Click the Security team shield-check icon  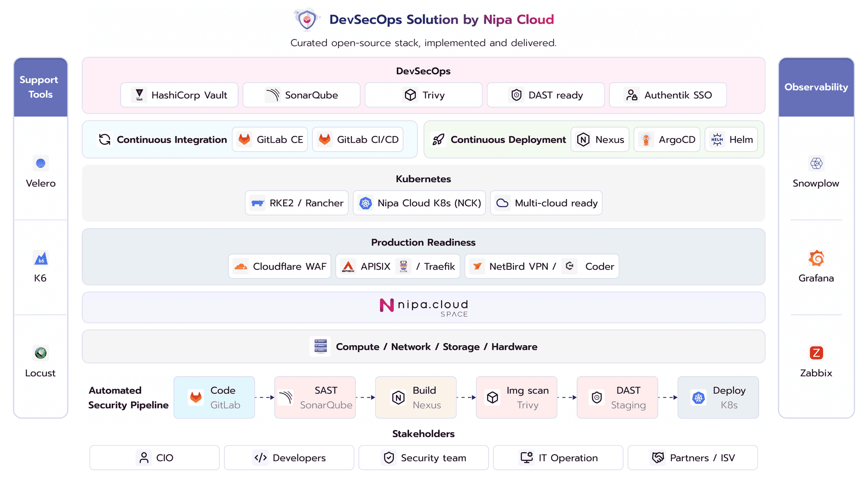(x=389, y=457)
